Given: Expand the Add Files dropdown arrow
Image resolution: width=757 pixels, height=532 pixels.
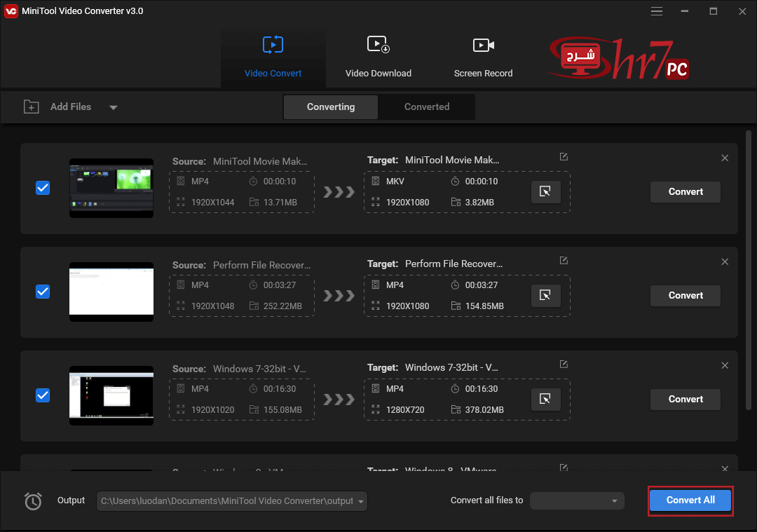Looking at the screenshot, I should point(113,107).
